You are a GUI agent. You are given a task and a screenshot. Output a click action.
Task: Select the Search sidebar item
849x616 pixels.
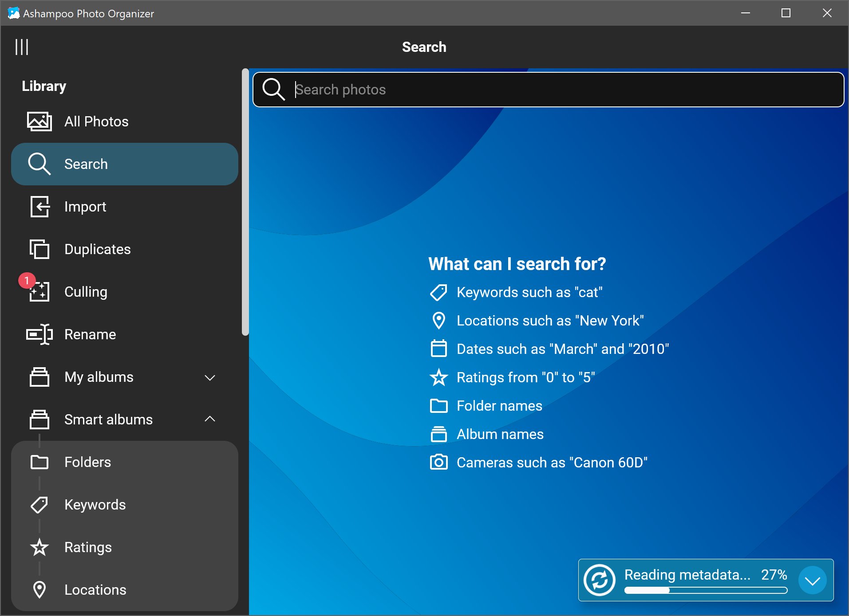coord(125,164)
